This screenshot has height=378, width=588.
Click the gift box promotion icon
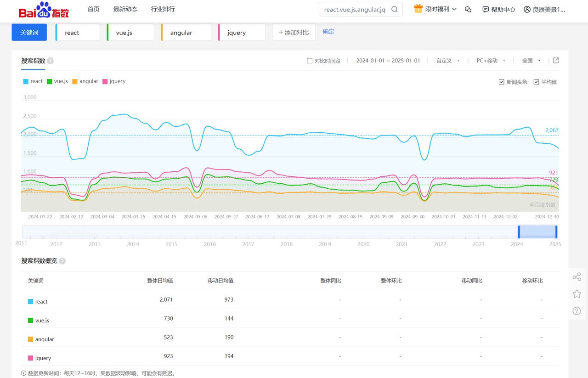click(x=418, y=9)
